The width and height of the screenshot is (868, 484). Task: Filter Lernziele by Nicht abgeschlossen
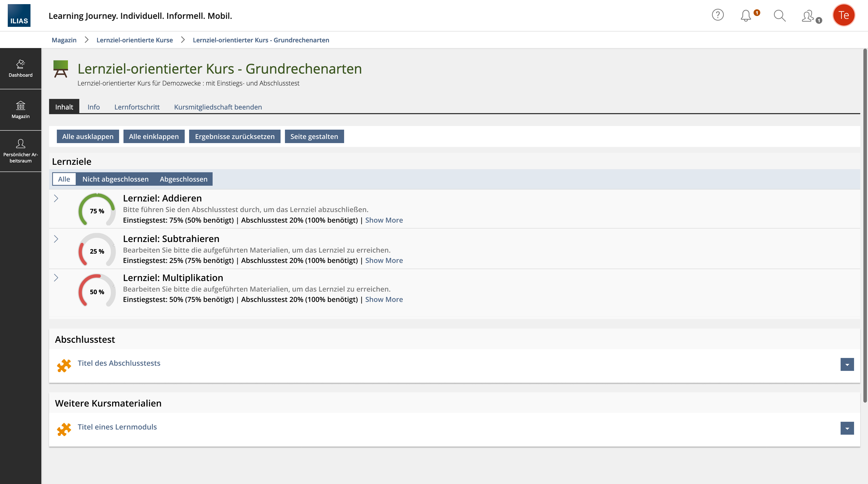pyautogui.click(x=115, y=179)
